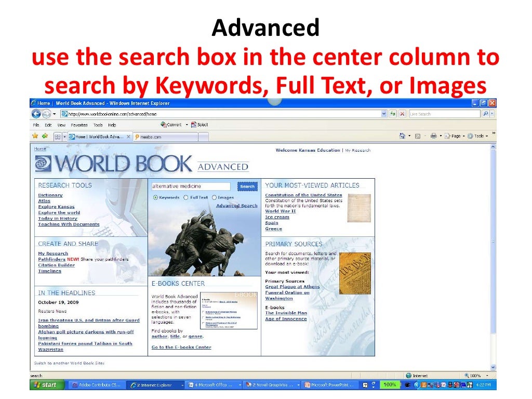
Task: Open the Advanced Search link
Action: (x=237, y=206)
